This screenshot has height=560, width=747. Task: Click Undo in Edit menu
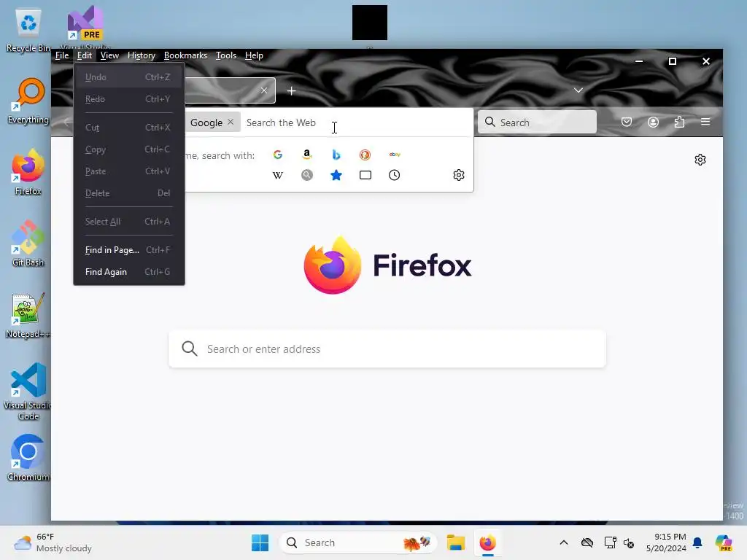[x=128, y=77]
